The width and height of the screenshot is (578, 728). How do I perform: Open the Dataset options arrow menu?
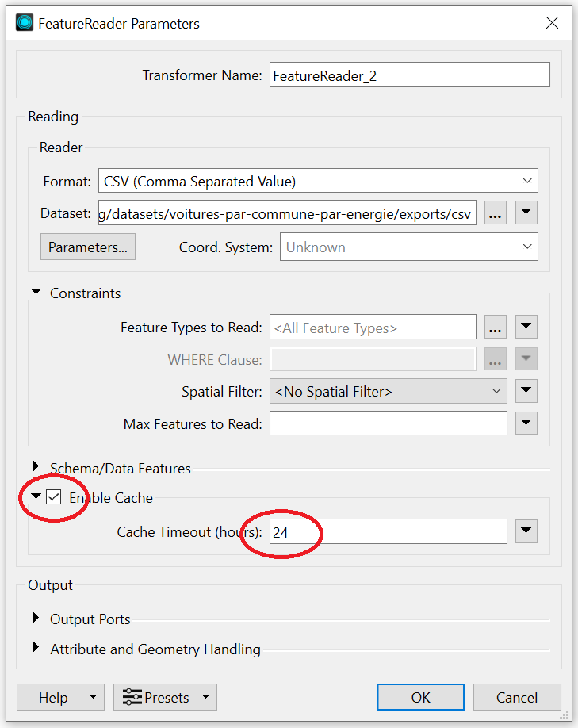526,213
